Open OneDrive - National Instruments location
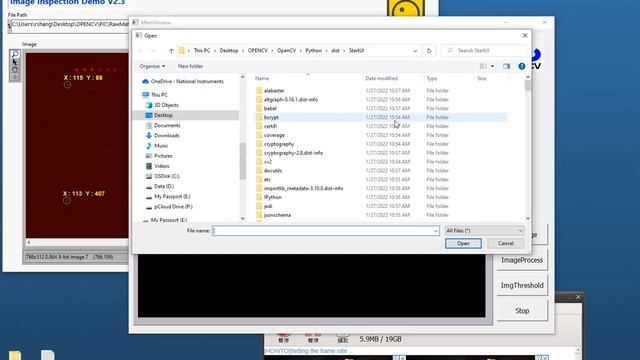640x360 pixels. coord(187,81)
